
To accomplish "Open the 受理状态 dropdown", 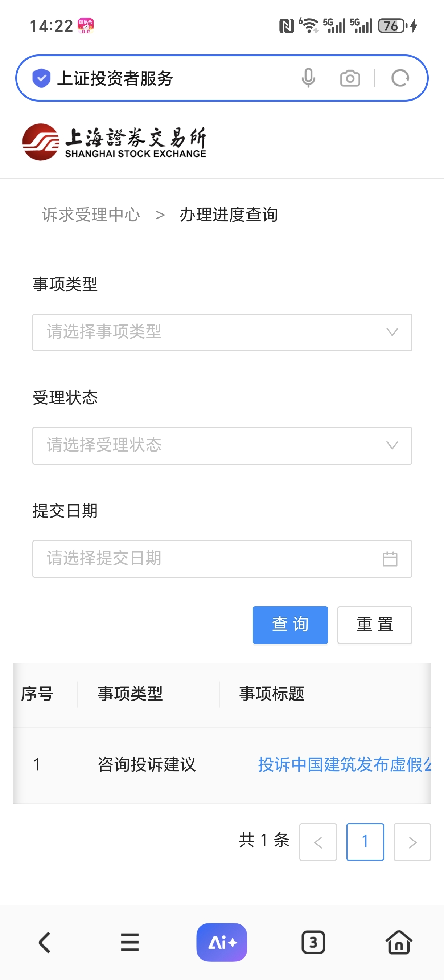I will click(x=222, y=445).
